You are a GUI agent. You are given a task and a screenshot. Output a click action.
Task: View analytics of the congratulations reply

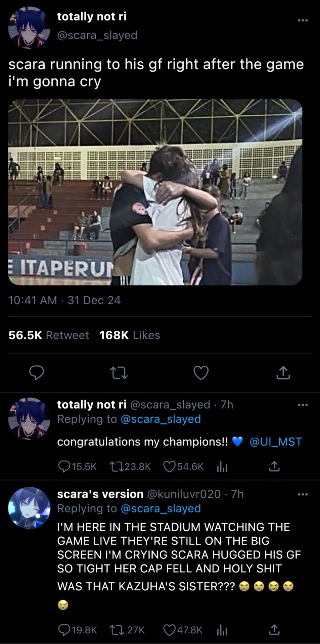pyautogui.click(x=222, y=467)
